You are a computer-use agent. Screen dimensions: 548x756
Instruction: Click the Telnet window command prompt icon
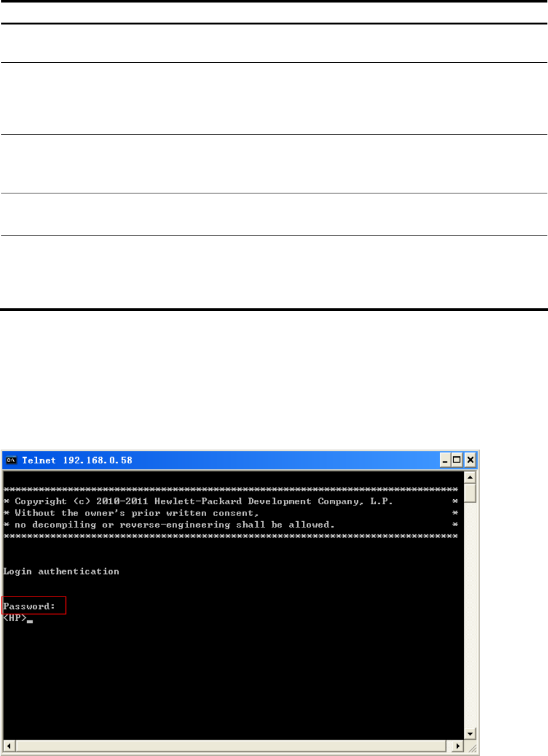point(11,460)
